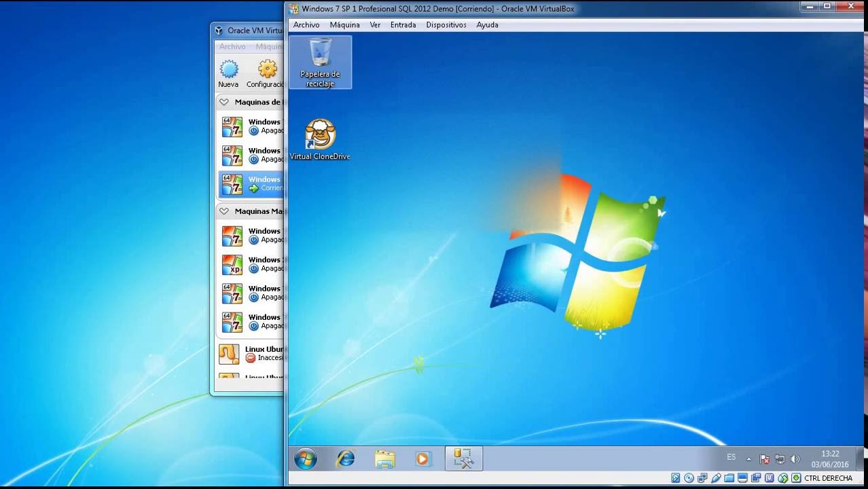Click the VirtualBox logo in Manager title bar
Viewport: 868px width, 489px height.
pyautogui.click(x=219, y=31)
